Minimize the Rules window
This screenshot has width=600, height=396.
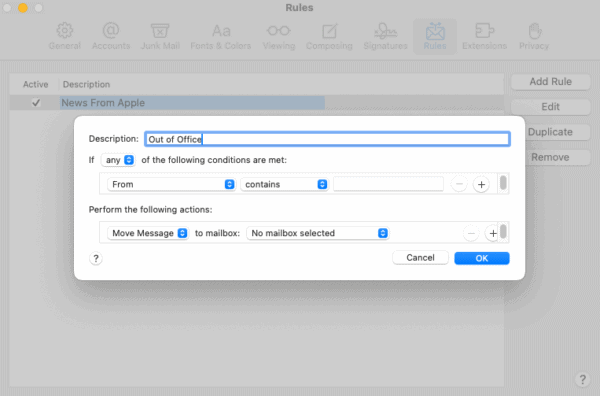[x=23, y=8]
